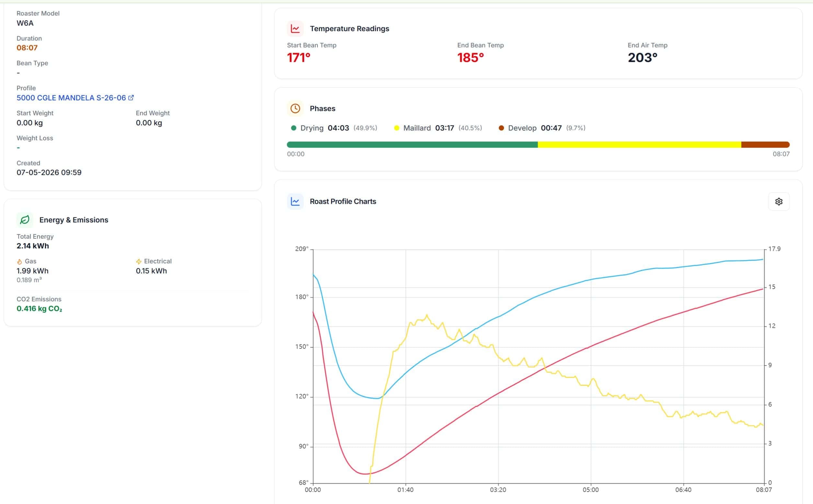Click the Roast Profile Charts icon
This screenshot has width=813, height=504.
295,201
